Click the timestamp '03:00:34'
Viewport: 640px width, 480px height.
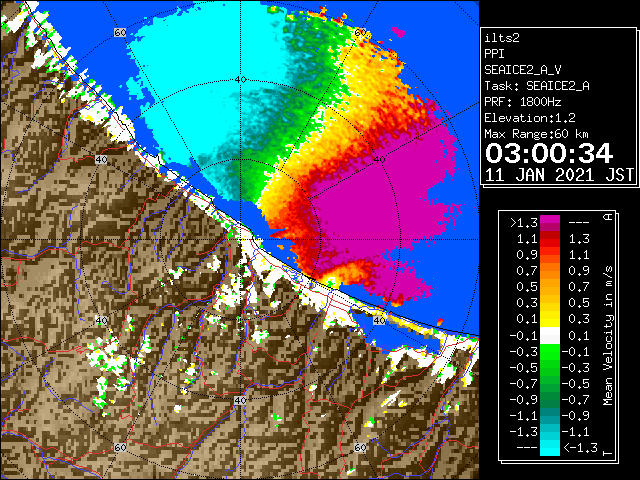pyautogui.click(x=549, y=153)
